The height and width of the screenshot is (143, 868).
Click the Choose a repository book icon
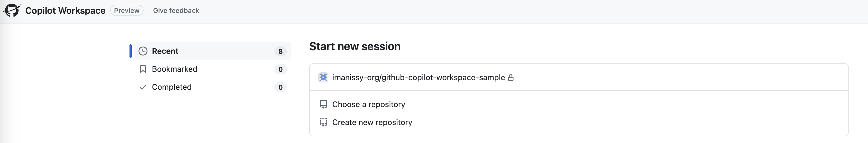pyautogui.click(x=323, y=104)
